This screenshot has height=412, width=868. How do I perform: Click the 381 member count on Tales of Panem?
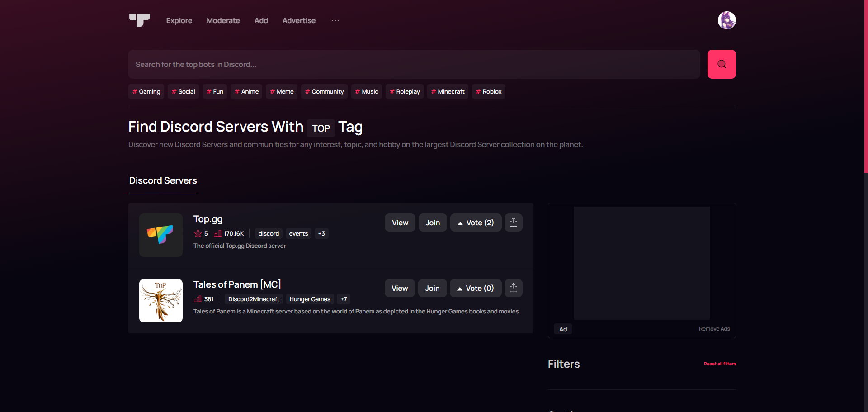(204, 299)
